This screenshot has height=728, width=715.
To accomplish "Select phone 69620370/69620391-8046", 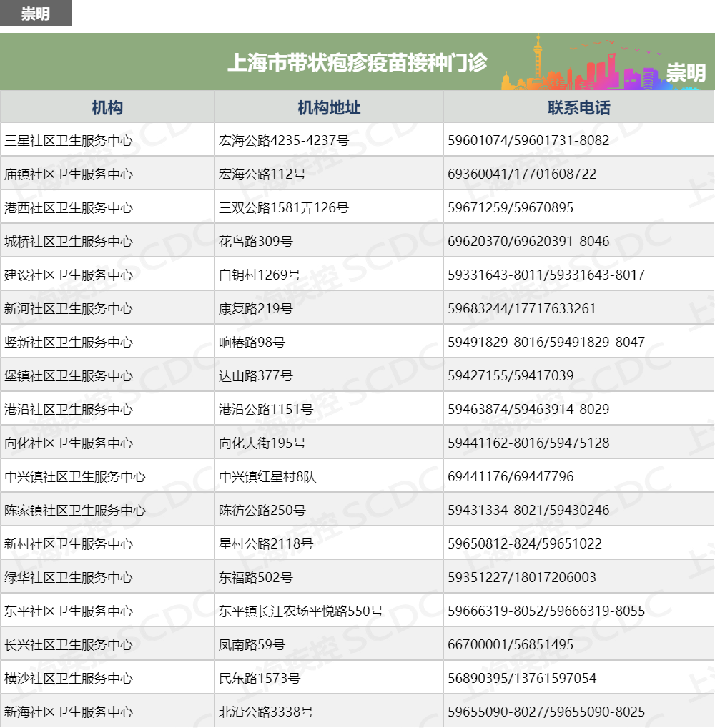I will (x=528, y=242).
